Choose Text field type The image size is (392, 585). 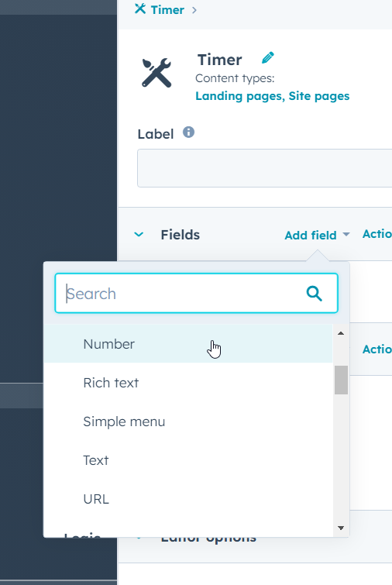click(x=188, y=460)
